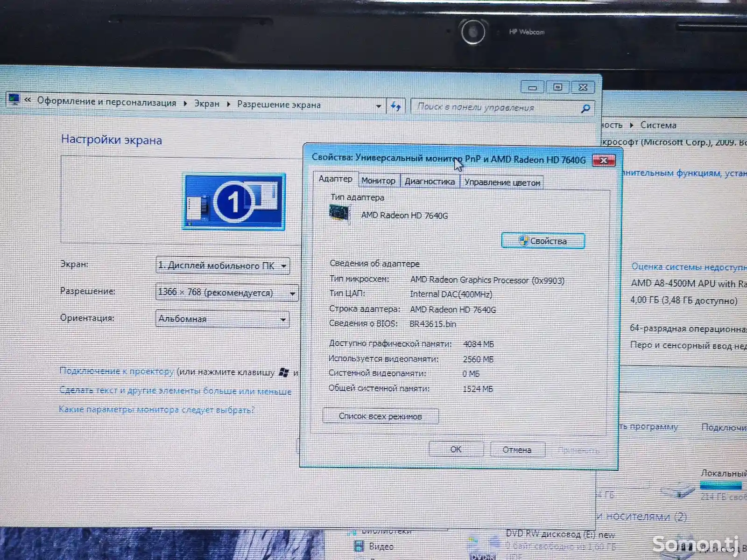Image resolution: width=747 pixels, height=560 pixels.
Task: Maximize the screen resolution window
Action: 557,87
